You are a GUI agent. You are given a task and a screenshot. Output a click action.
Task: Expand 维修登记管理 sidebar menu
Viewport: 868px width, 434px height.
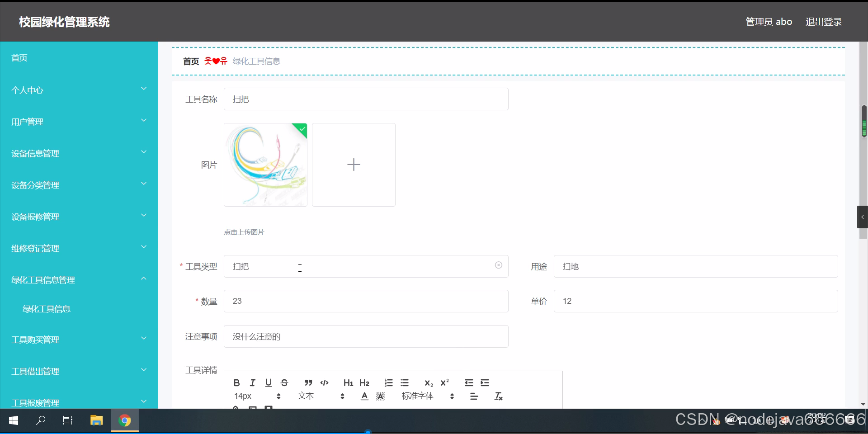79,248
